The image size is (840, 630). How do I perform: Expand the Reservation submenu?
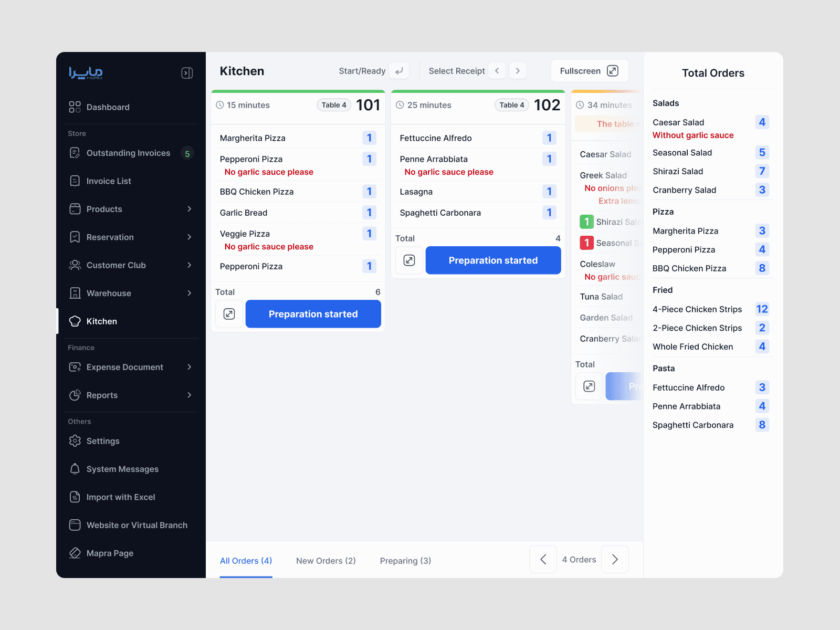click(x=189, y=237)
